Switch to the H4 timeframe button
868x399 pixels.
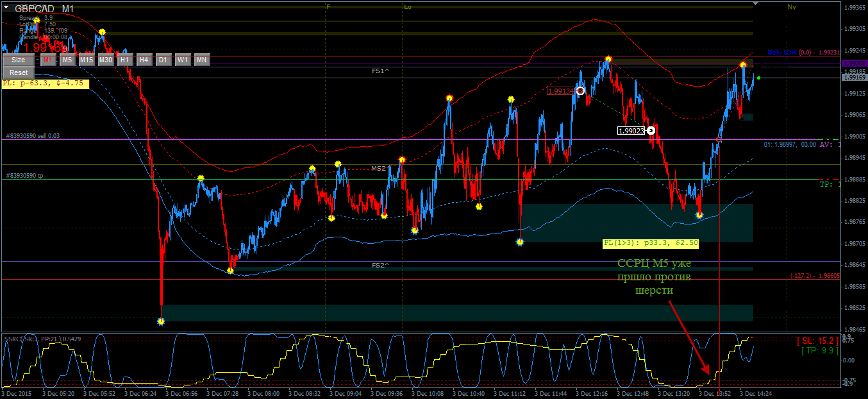pos(144,60)
